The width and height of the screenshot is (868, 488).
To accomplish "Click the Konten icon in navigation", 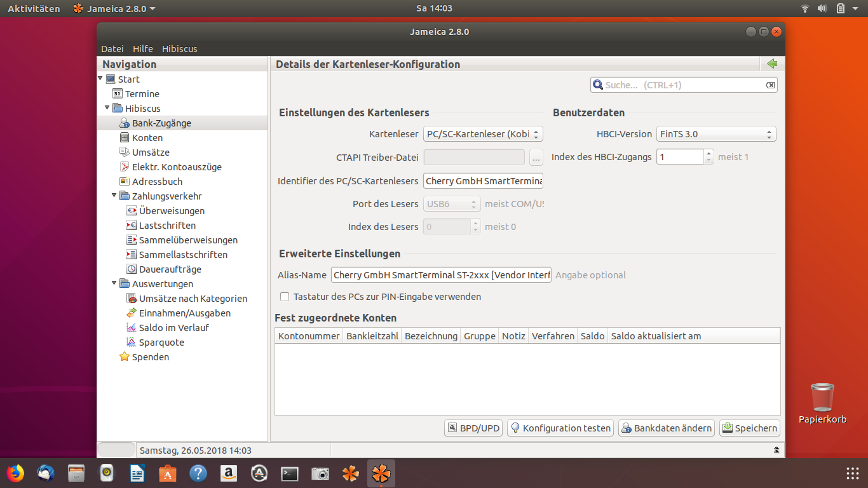I will pyautogui.click(x=125, y=138).
